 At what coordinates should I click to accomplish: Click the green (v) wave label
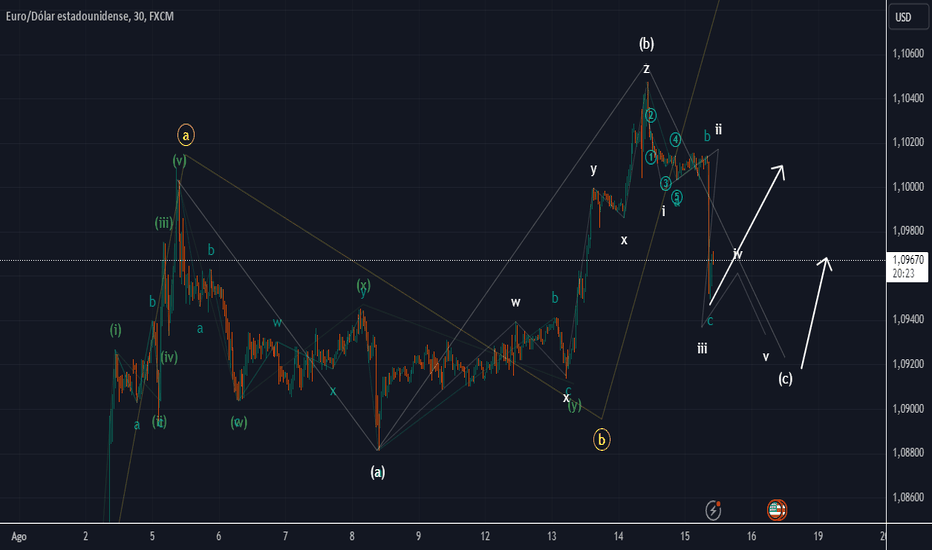point(180,161)
